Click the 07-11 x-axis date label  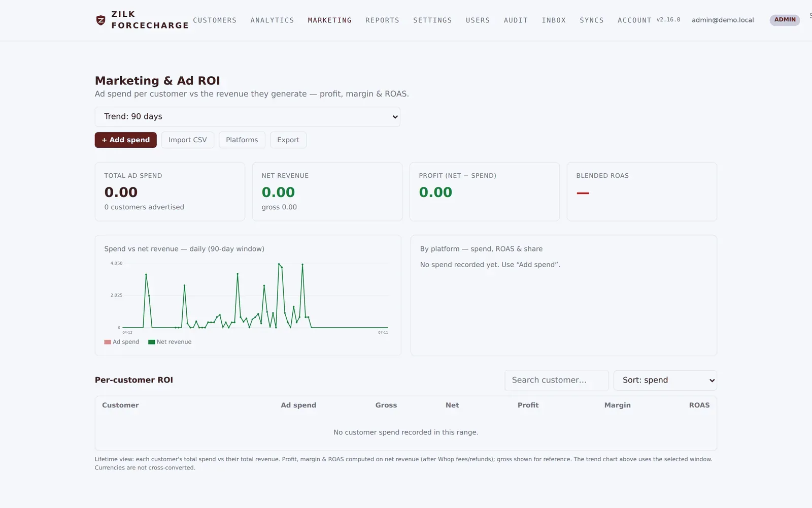point(383,332)
